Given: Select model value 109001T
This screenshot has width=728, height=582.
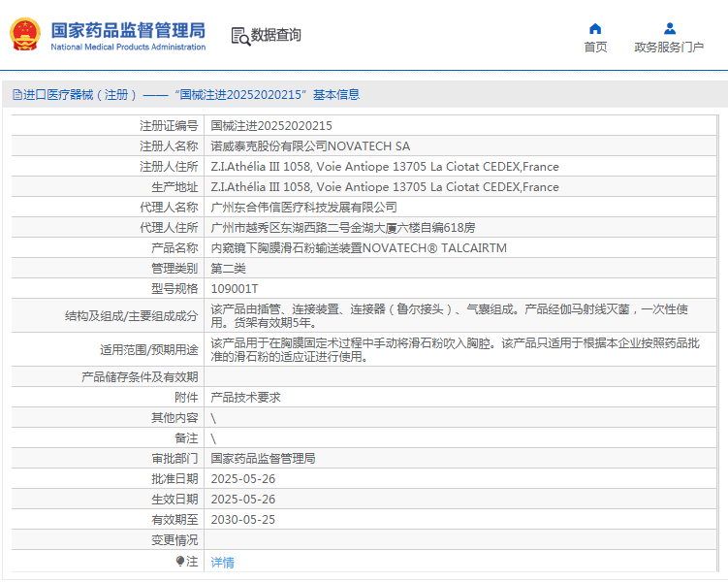Looking at the screenshot, I should point(235,289).
